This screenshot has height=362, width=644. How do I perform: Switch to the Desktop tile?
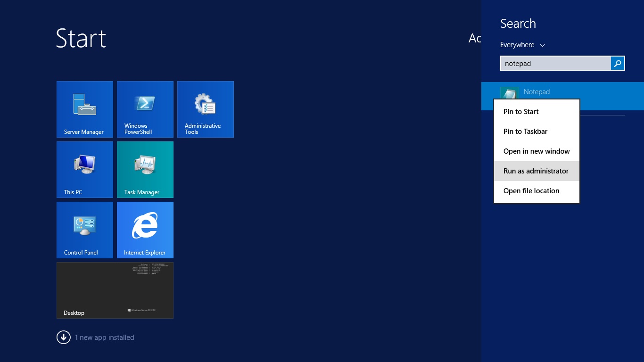coord(115,290)
